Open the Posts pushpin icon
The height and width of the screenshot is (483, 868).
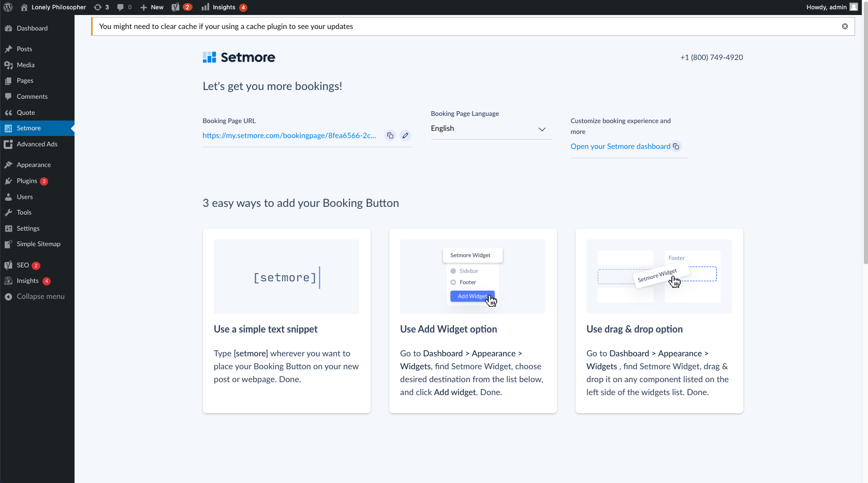(8, 49)
